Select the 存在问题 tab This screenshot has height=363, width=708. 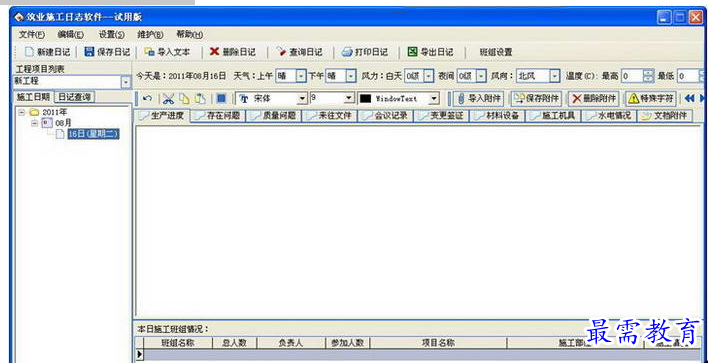tap(219, 116)
